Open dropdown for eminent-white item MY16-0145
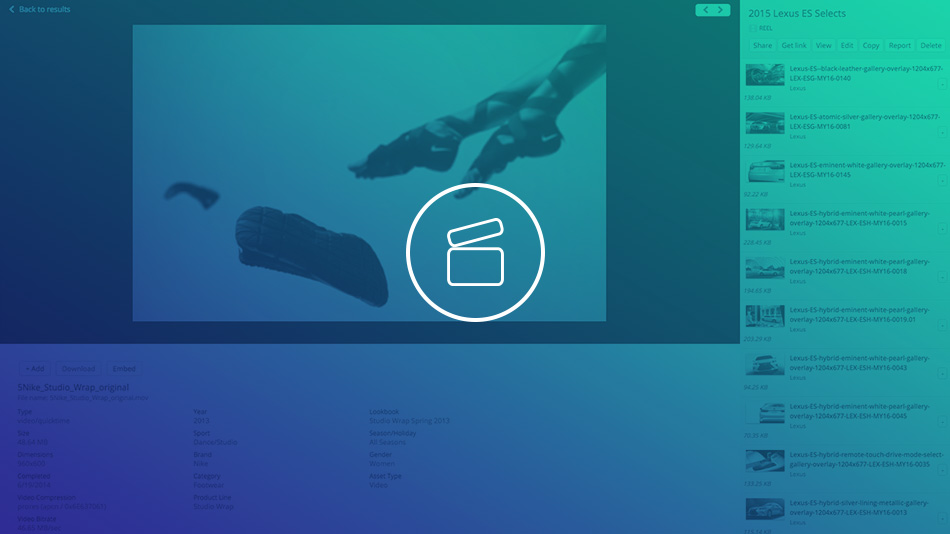The image size is (950, 534). [942, 180]
